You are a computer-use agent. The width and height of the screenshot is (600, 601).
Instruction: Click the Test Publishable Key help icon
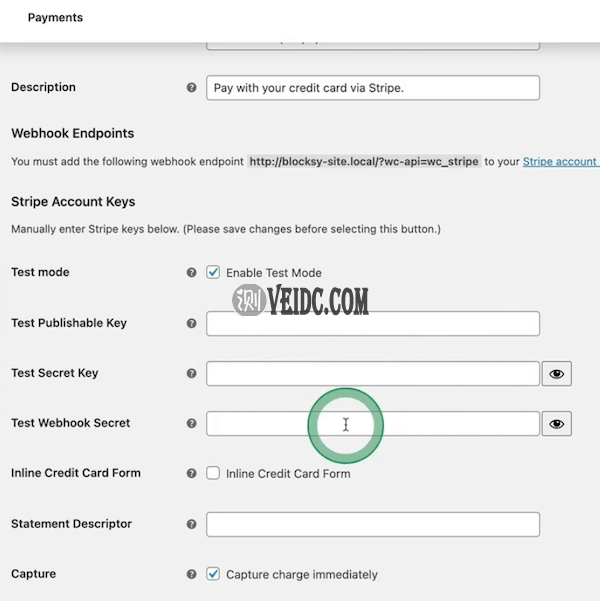pyautogui.click(x=191, y=323)
